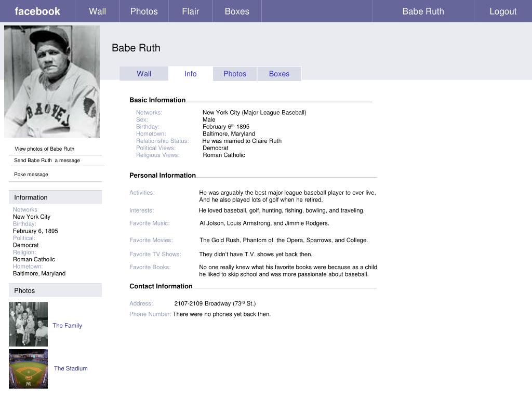Click Democrat in Basic Information
This screenshot has width=532, height=399.
point(216,148)
